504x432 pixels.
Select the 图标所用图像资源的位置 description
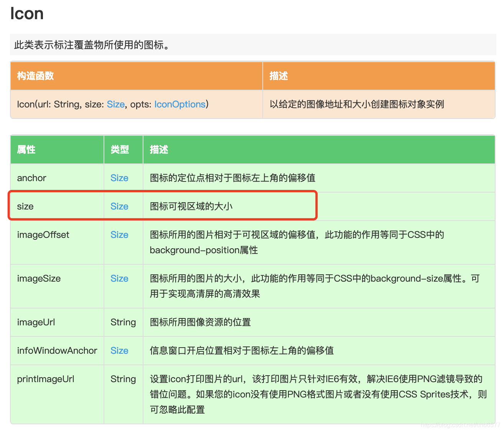(200, 322)
